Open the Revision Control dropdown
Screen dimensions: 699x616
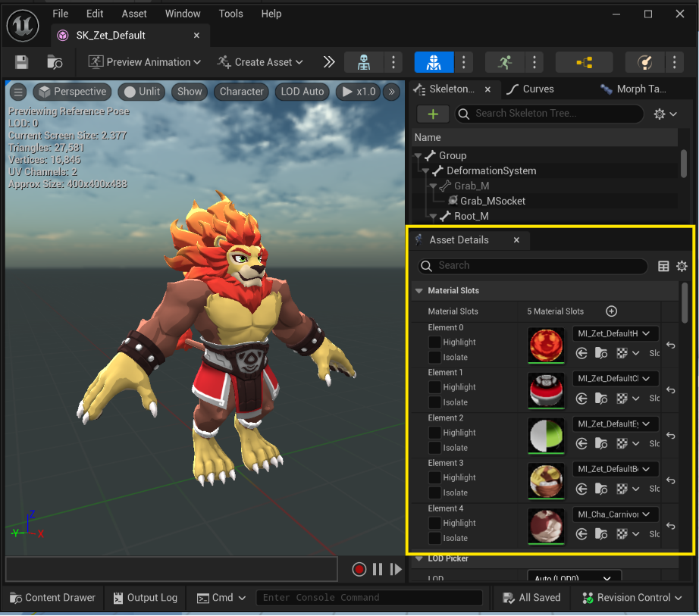click(632, 598)
